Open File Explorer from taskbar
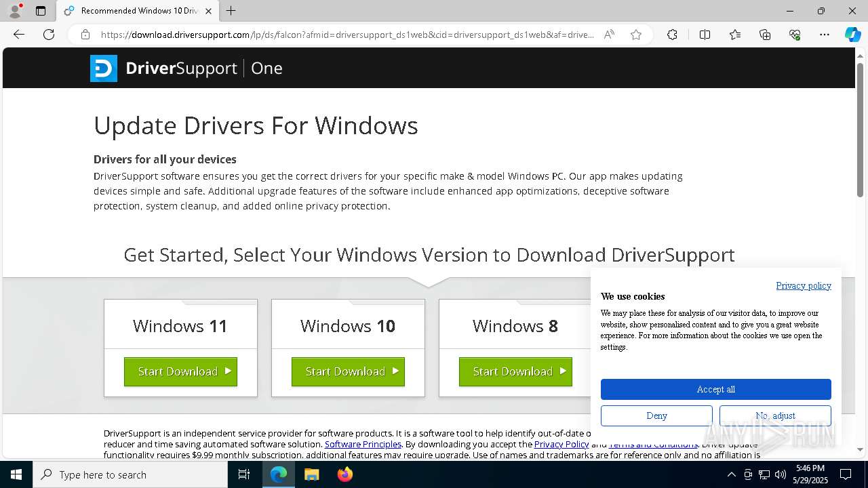The width and height of the screenshot is (868, 488). 311,474
